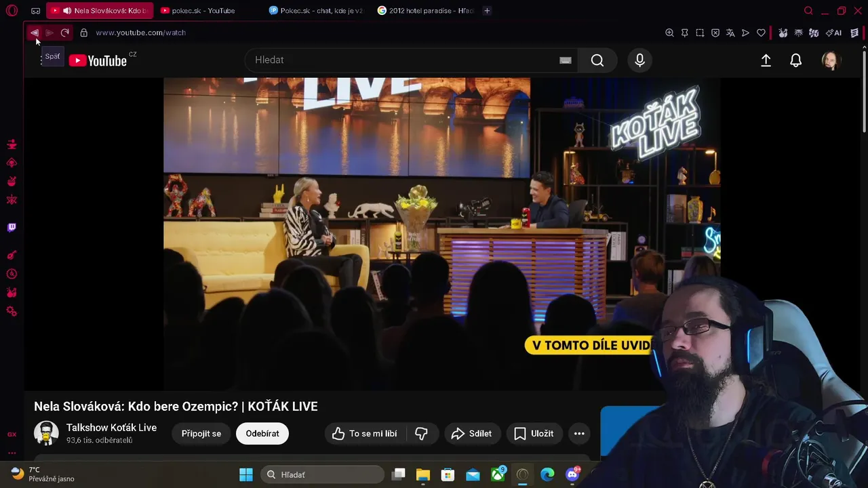
Task: Start voice search with the microphone icon
Action: pos(639,60)
